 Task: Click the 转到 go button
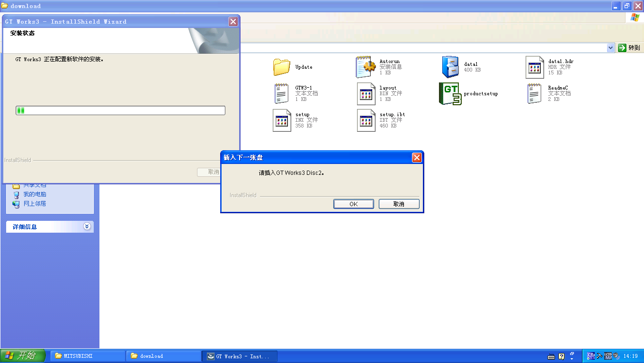[x=629, y=47]
